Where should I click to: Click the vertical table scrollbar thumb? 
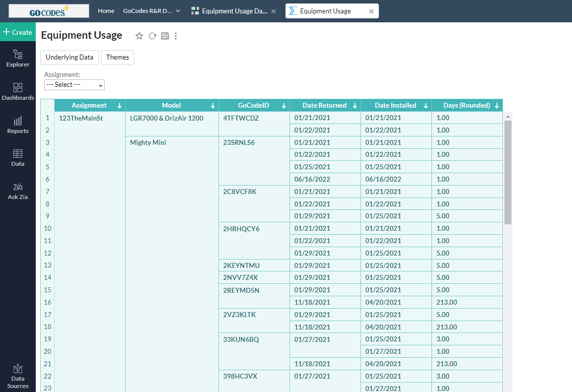coord(508,172)
